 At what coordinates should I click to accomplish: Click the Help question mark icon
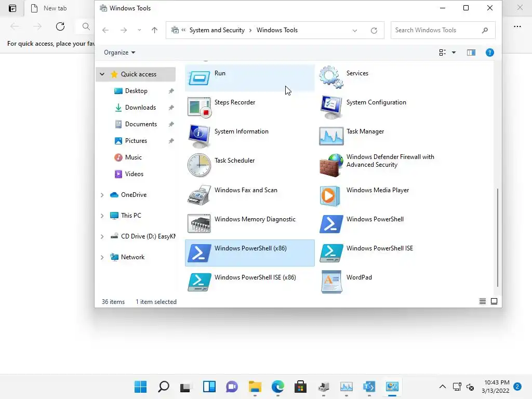pyautogui.click(x=489, y=52)
